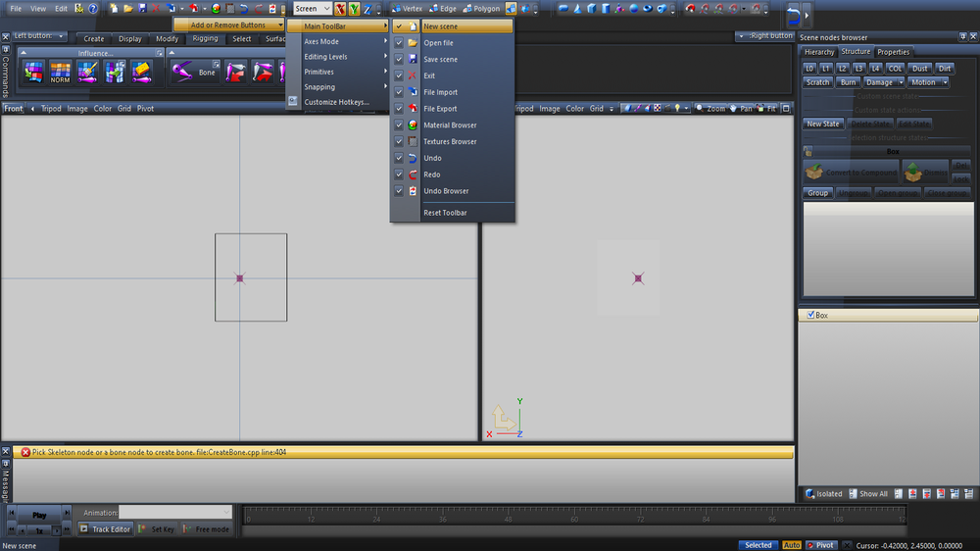Viewport: 980px width, 551px height.
Task: Click the New State button
Action: tap(823, 124)
